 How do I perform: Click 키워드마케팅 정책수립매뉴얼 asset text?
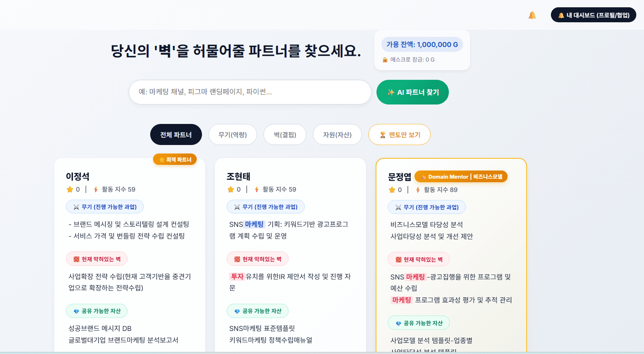point(271,340)
